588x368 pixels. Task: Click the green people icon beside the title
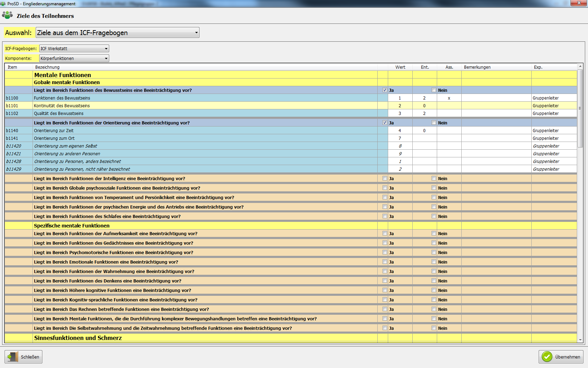7,15
